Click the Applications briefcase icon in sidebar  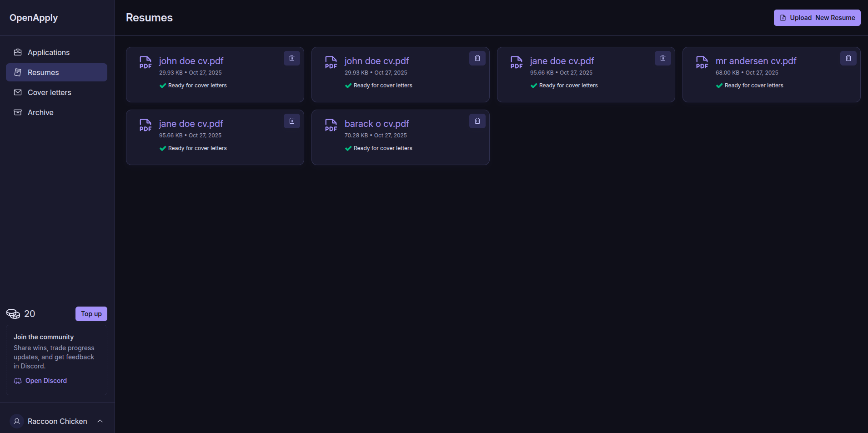click(18, 52)
